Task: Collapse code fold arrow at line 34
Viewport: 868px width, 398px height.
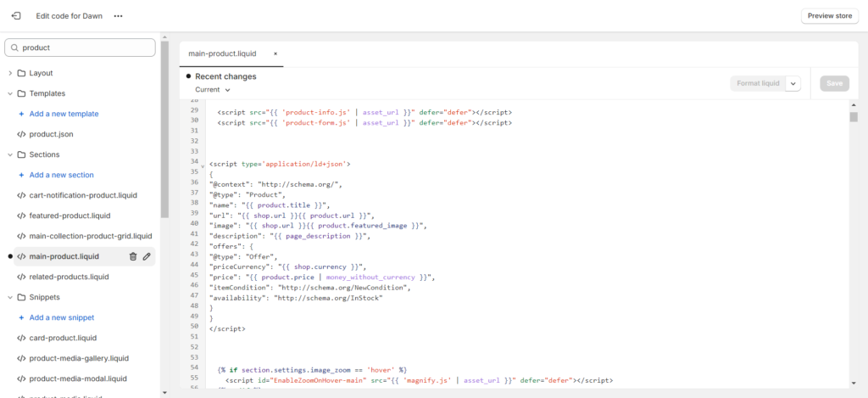Action: click(203, 165)
